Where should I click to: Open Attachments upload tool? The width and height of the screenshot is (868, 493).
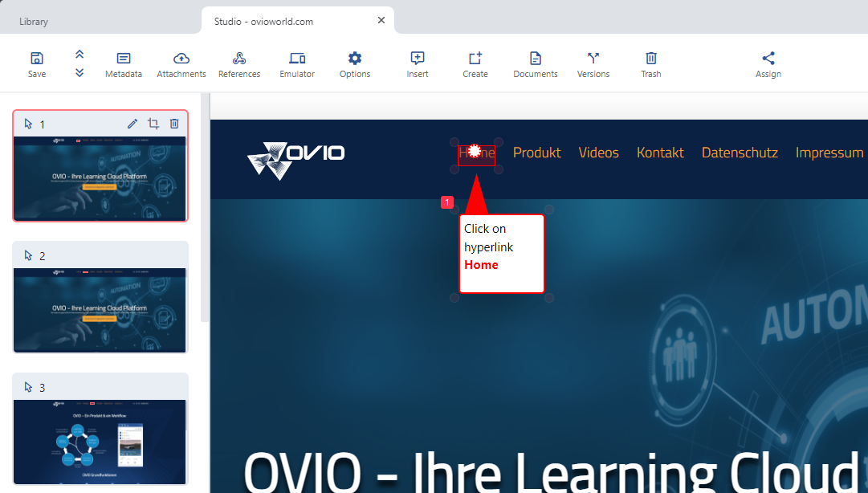pos(181,64)
